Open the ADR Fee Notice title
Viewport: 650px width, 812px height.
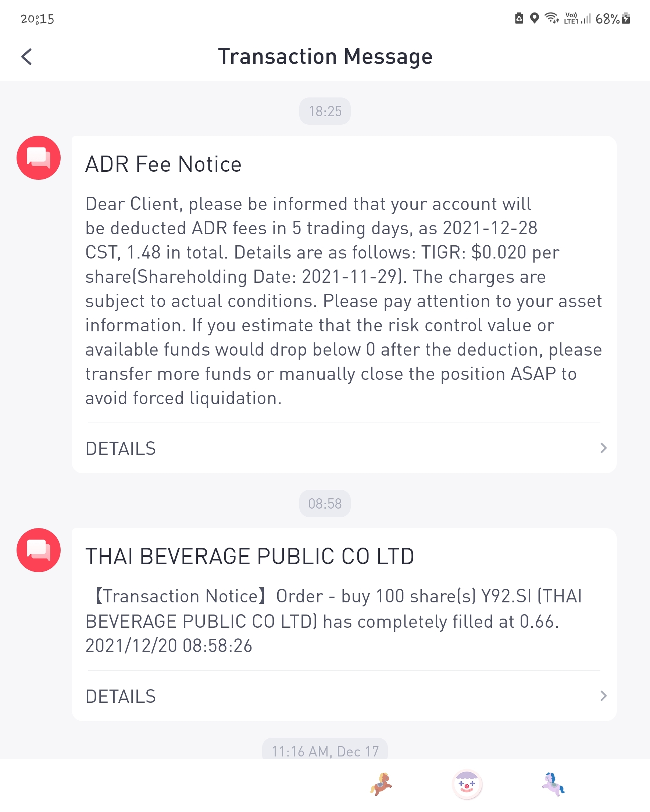(x=164, y=164)
